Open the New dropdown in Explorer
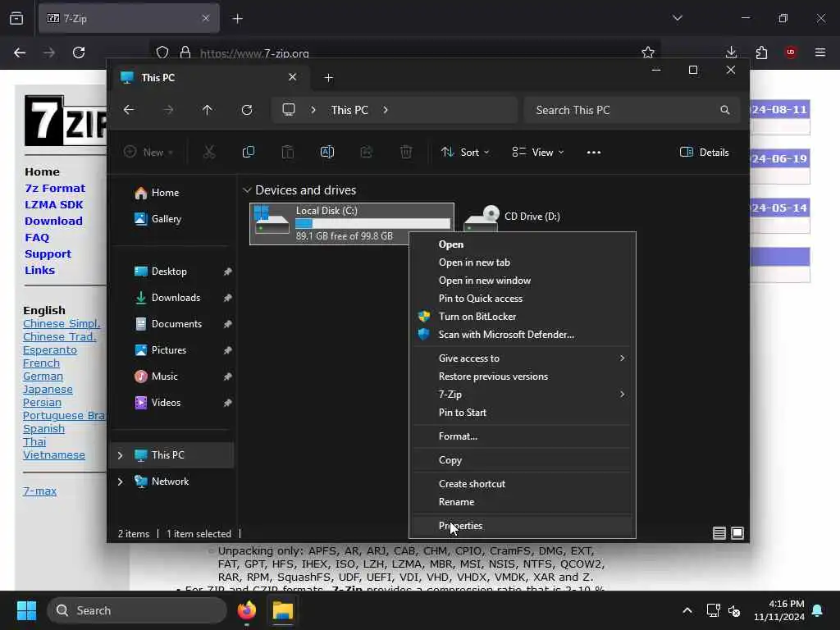840x630 pixels. coord(148,152)
